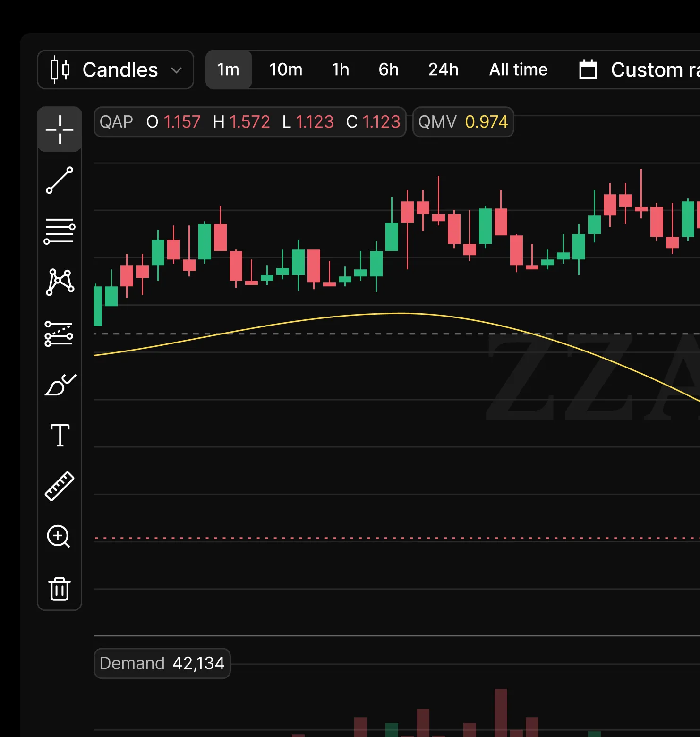
Task: Switch to the 6h timeframe
Action: click(389, 69)
